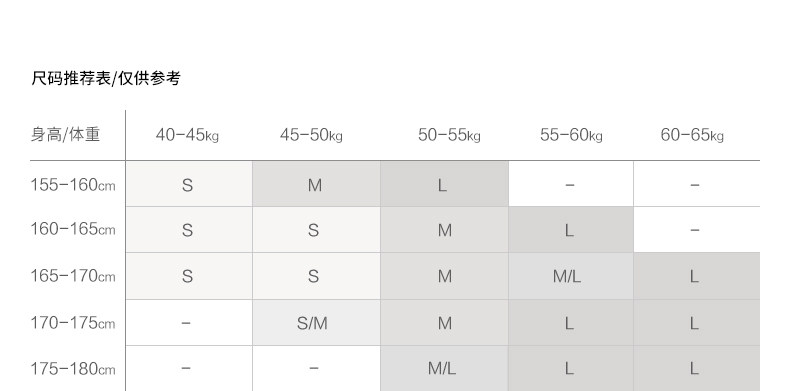Click the M cell in 155-160cm row
790x391 pixels.
coord(316,184)
